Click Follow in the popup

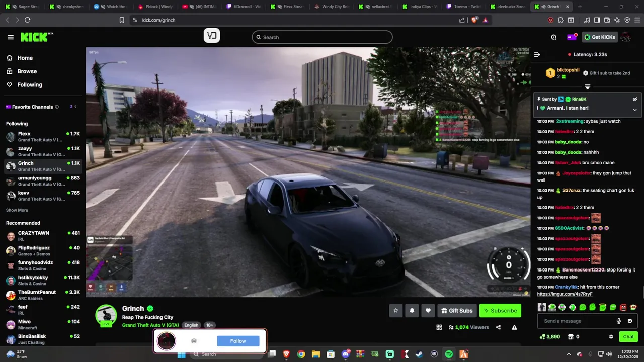pos(238,341)
